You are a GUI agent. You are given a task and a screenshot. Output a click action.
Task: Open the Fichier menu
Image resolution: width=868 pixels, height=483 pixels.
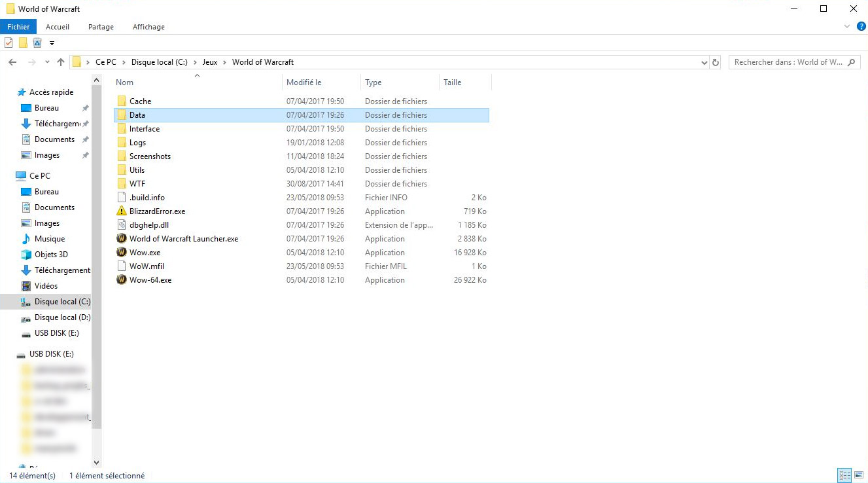tap(19, 27)
